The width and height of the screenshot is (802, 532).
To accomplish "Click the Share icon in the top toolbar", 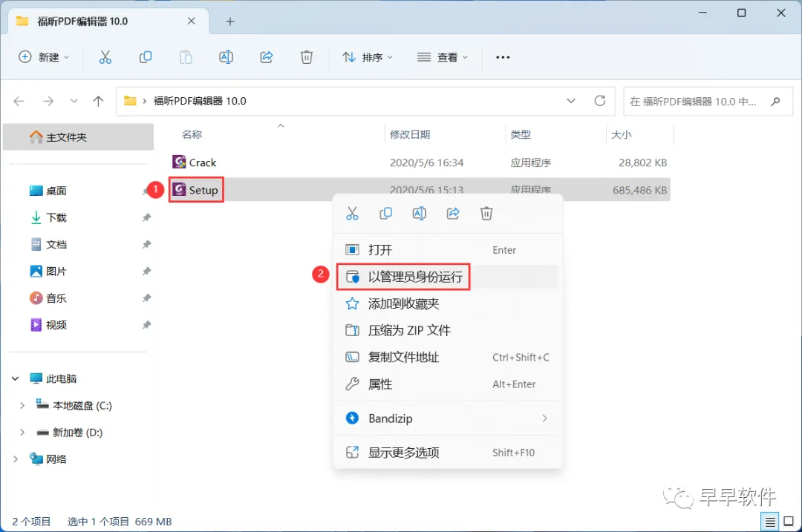I will 267,57.
